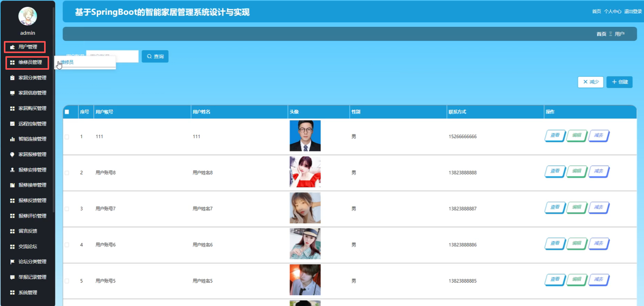Go to 首页 in the top-right header
The width and height of the screenshot is (644, 306).
tap(596, 12)
